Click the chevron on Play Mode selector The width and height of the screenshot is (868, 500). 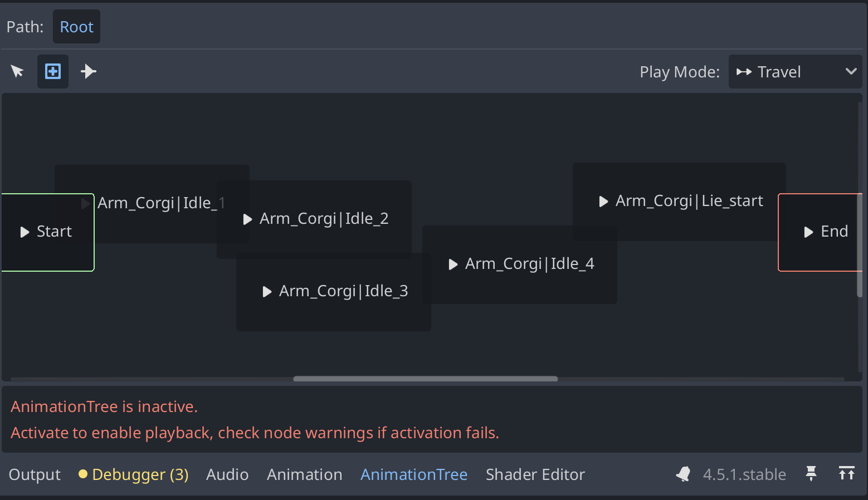click(x=851, y=71)
